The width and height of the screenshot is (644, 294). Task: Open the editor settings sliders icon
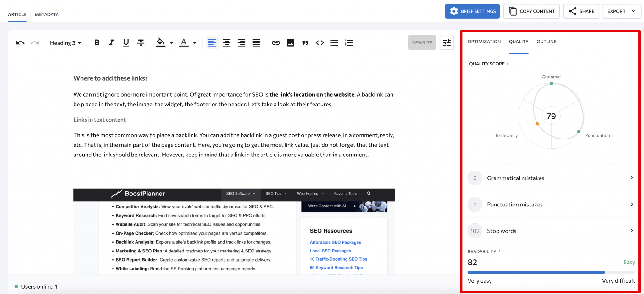point(447,42)
